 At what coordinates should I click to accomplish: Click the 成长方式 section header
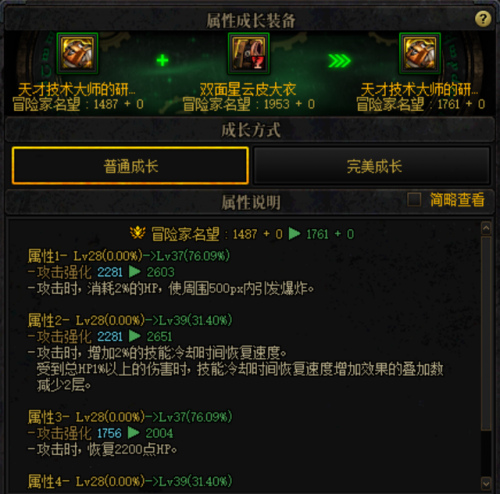click(x=250, y=130)
